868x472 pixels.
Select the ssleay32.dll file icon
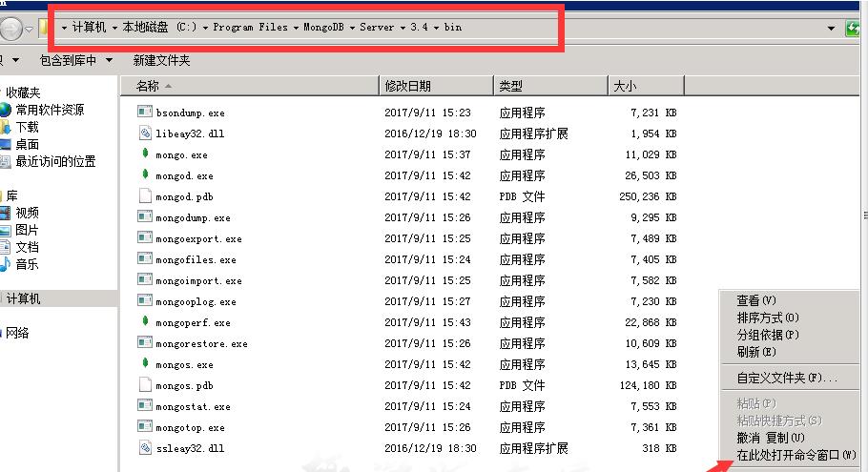[x=144, y=448]
